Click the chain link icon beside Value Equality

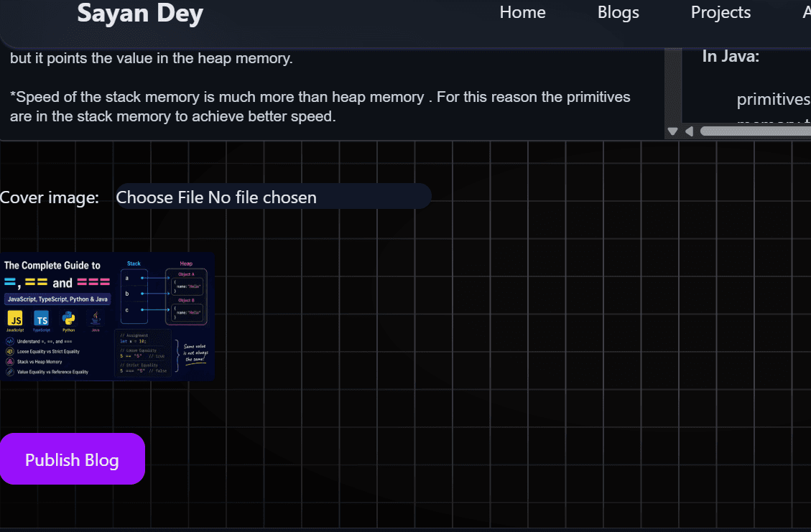10,372
